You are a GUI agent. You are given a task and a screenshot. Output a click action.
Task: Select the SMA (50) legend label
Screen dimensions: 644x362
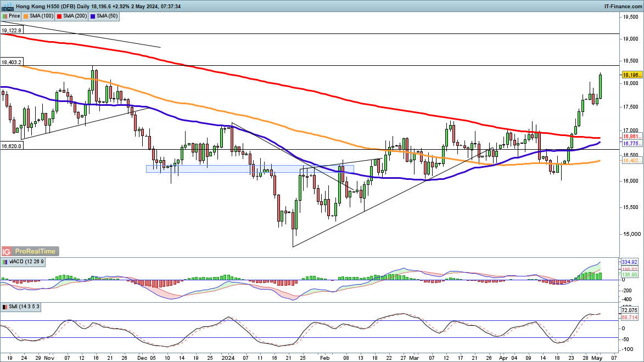[x=107, y=16]
